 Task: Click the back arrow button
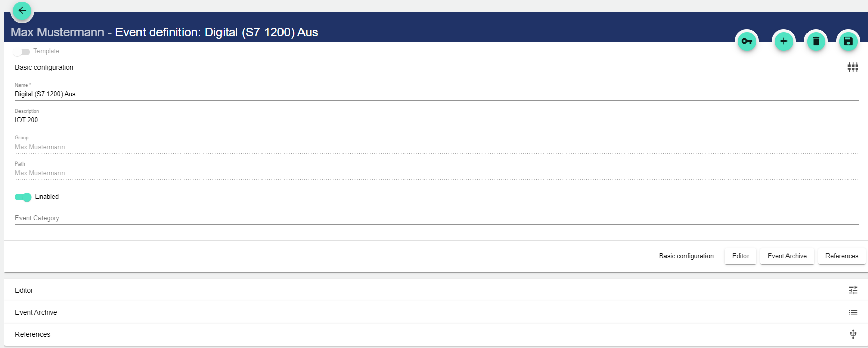coord(22,10)
